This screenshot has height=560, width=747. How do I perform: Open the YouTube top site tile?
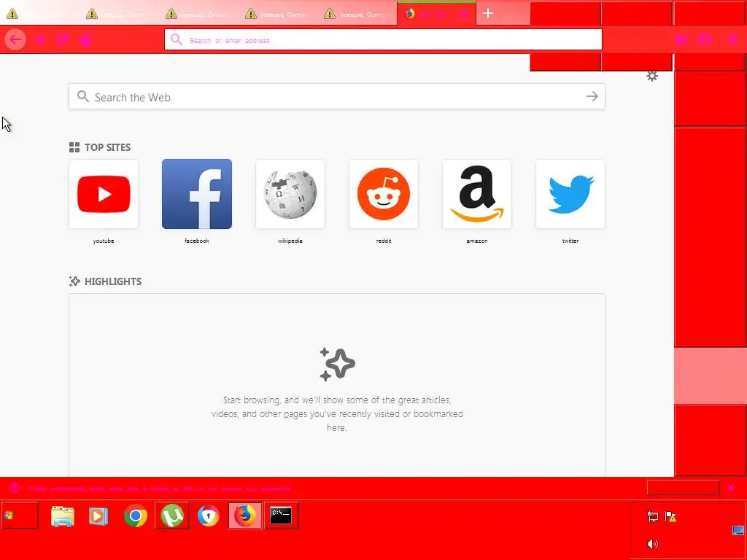104,194
